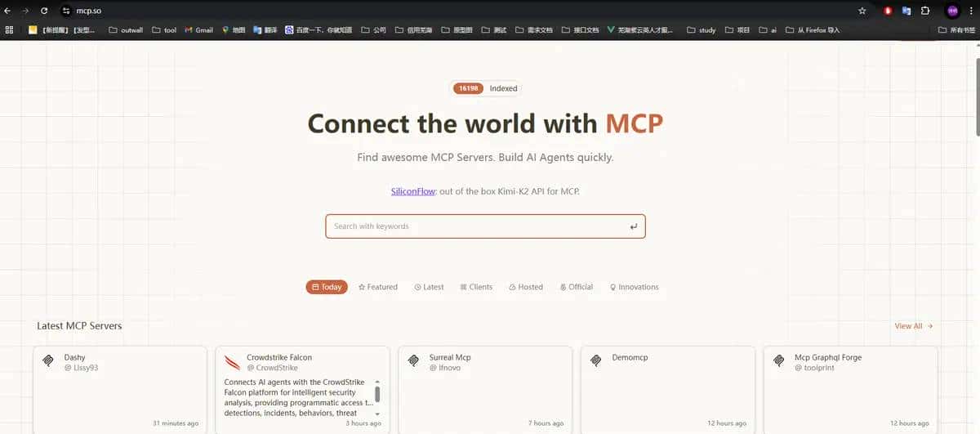Image resolution: width=980 pixels, height=434 pixels.
Task: Open the SiliconFlow link
Action: 414,191
